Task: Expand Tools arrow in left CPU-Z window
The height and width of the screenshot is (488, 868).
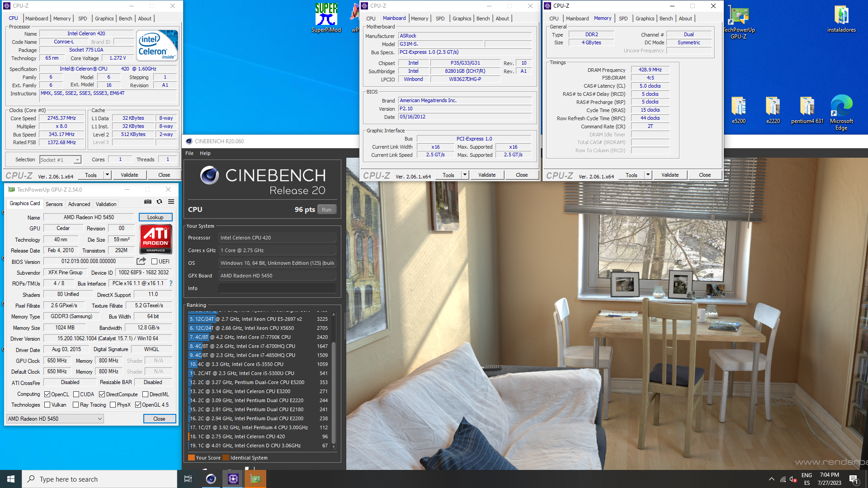Action: (108, 175)
